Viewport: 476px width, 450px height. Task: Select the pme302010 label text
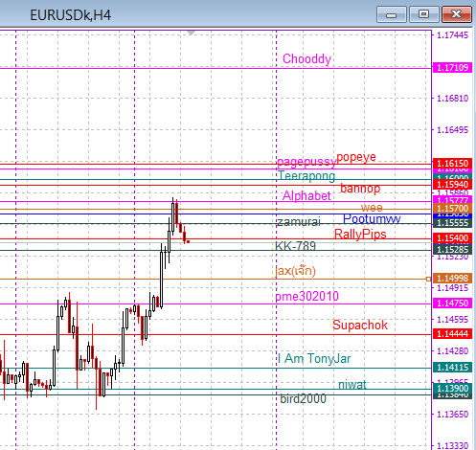[x=306, y=296]
